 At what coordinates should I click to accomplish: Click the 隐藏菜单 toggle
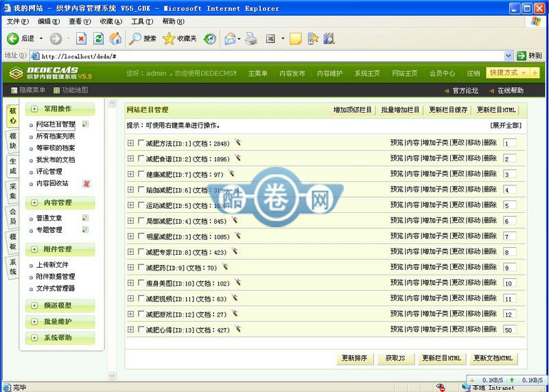[x=28, y=90]
